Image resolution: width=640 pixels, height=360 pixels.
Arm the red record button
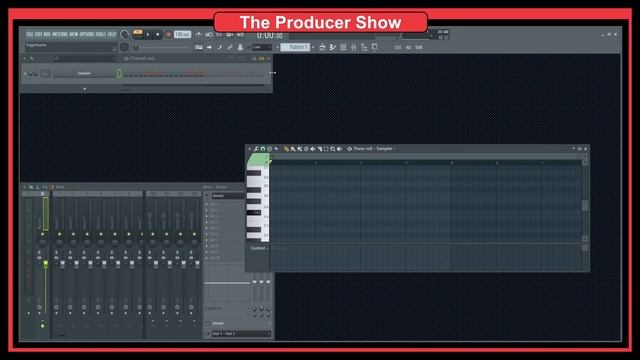click(x=168, y=35)
